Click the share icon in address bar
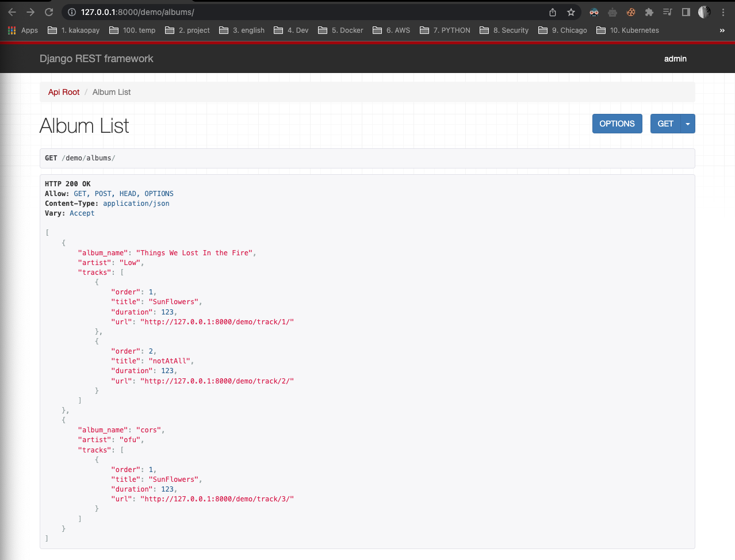 click(553, 12)
